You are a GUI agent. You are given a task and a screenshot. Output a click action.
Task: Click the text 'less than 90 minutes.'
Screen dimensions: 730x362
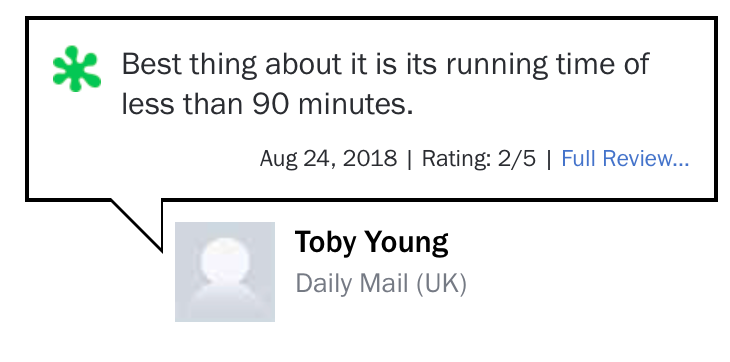click(267, 104)
